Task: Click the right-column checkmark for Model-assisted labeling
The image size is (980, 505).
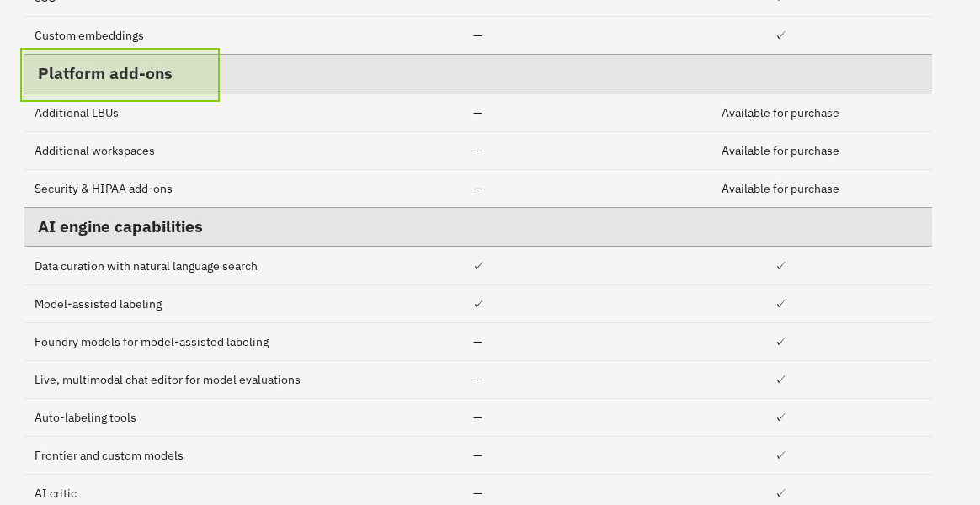Action: pos(780,304)
